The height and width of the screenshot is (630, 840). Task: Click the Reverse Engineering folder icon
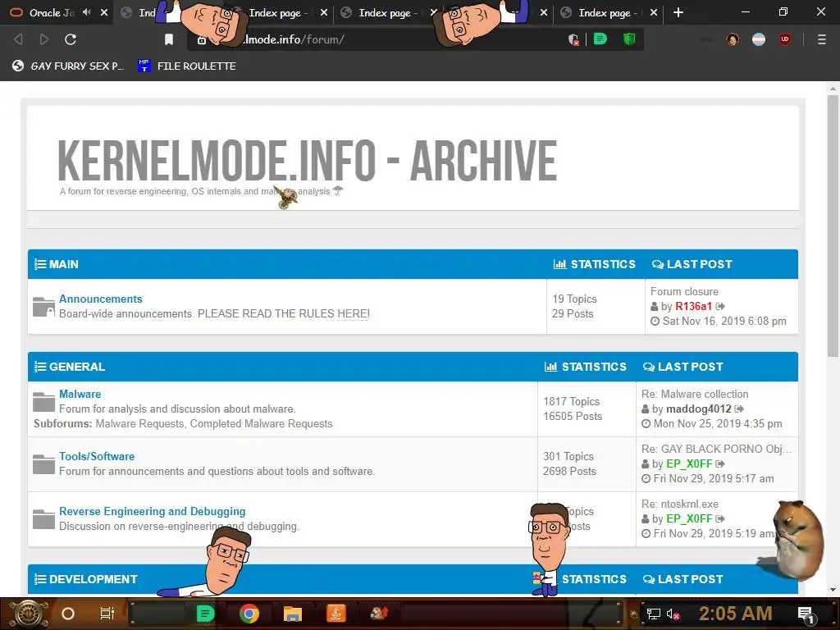coord(43,519)
